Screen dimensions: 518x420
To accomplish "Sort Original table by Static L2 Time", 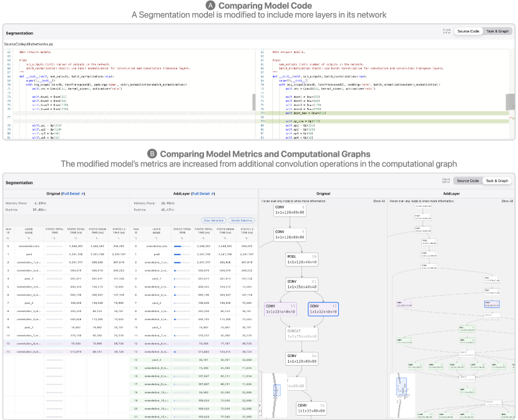I will coord(119,238).
